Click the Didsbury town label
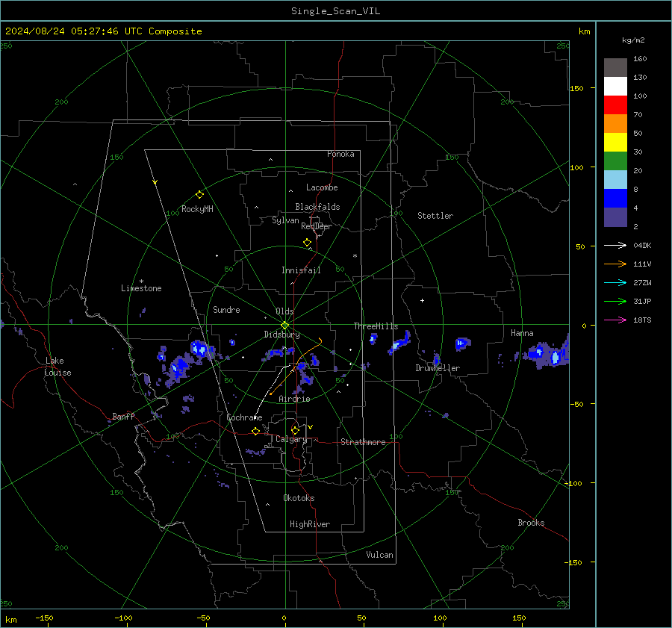This screenshot has height=628, width=672. [281, 335]
